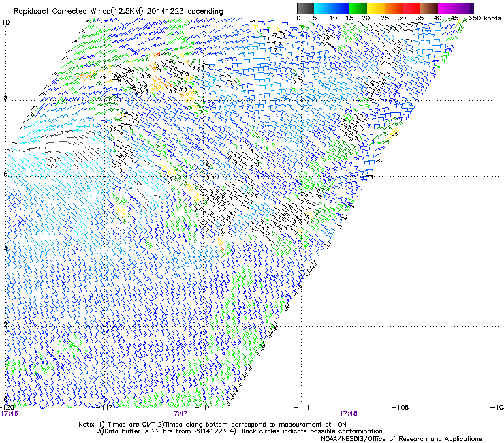Click the longitude '-111' axis label
The height and width of the screenshot is (443, 504).
(302, 407)
